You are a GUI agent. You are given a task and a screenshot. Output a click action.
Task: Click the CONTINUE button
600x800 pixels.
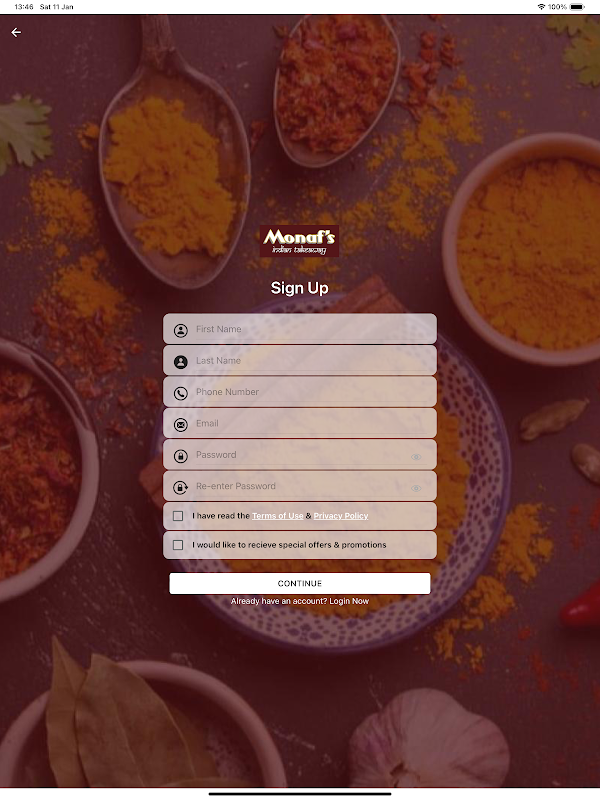[300, 583]
